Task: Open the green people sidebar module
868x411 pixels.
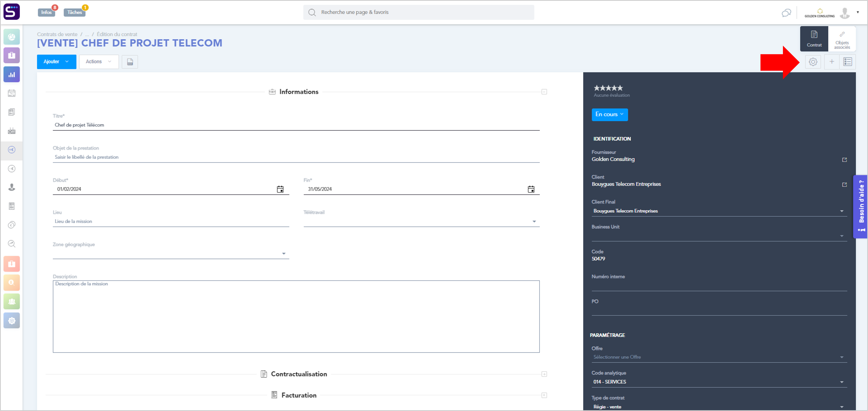Action: pyautogui.click(x=12, y=302)
